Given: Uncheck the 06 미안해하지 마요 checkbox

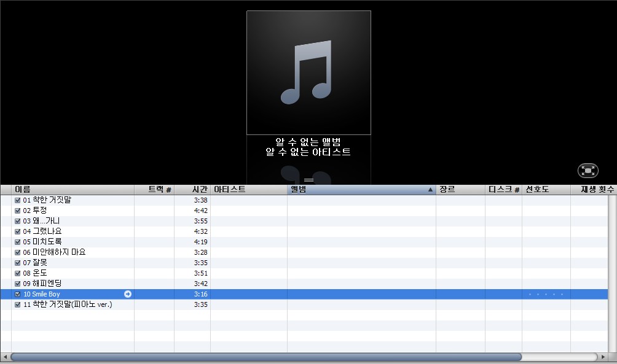Looking at the screenshot, I should point(17,252).
